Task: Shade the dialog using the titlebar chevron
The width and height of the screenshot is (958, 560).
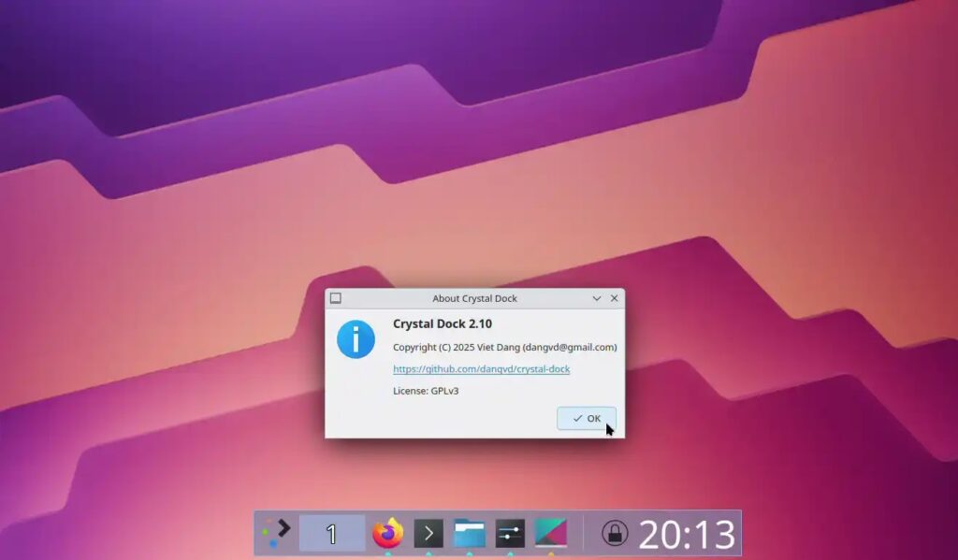Action: click(x=596, y=298)
